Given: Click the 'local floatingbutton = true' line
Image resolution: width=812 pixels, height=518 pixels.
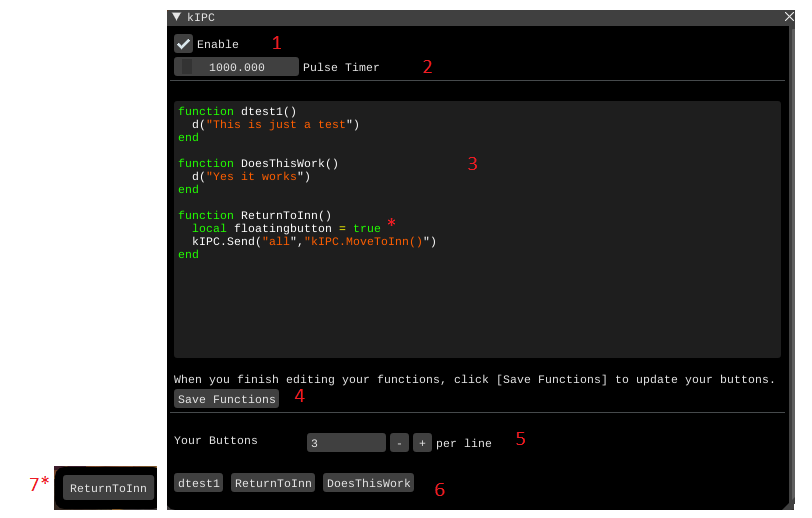Looking at the screenshot, I should point(286,228).
